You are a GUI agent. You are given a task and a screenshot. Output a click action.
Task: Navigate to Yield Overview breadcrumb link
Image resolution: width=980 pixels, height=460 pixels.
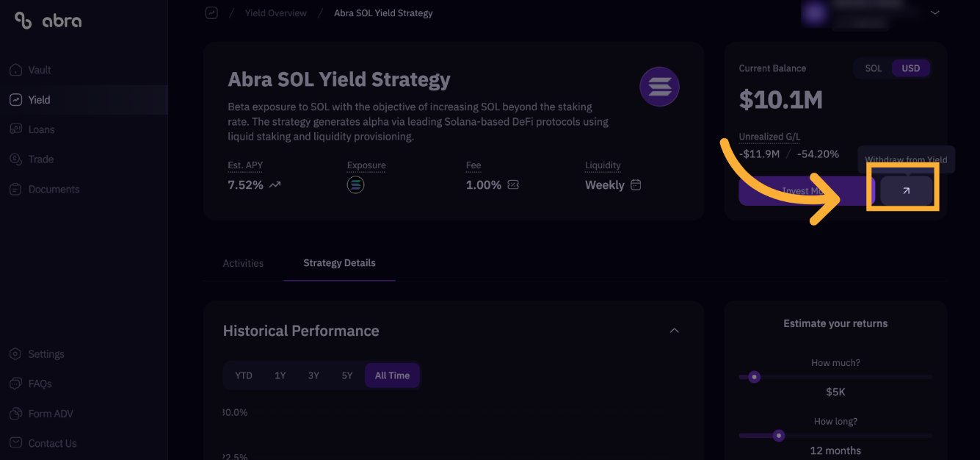[277, 13]
